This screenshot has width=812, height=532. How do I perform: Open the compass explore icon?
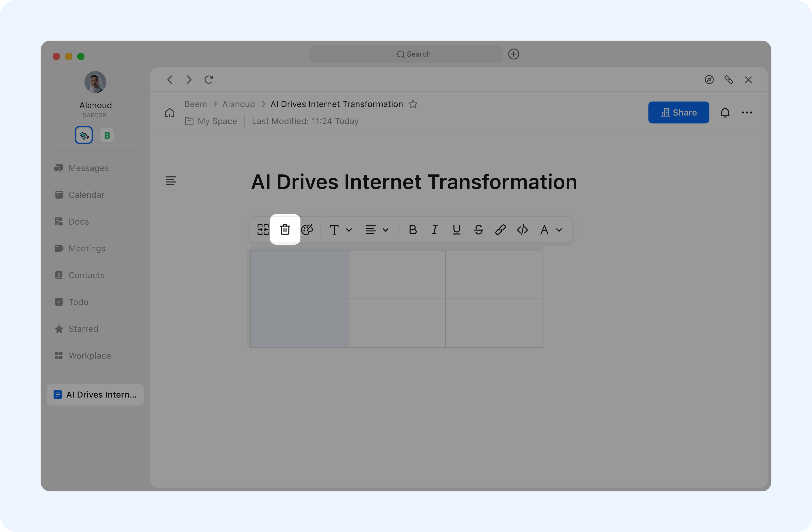pos(709,80)
